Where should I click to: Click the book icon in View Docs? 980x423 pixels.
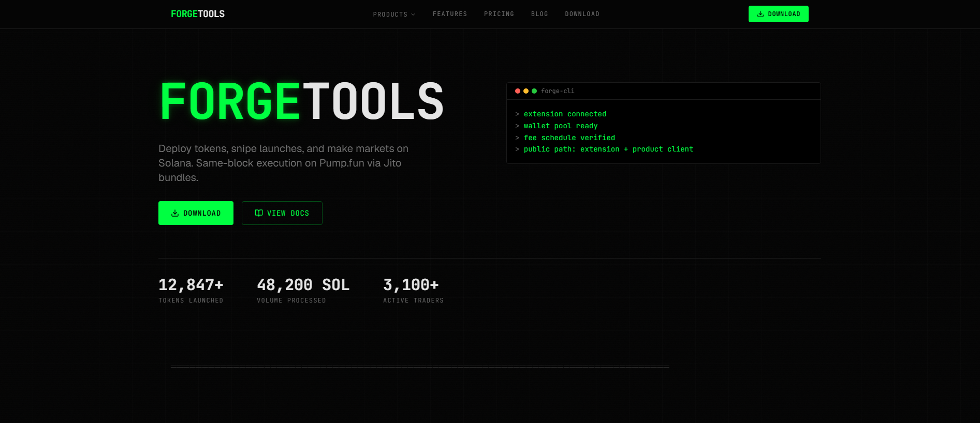tap(259, 213)
